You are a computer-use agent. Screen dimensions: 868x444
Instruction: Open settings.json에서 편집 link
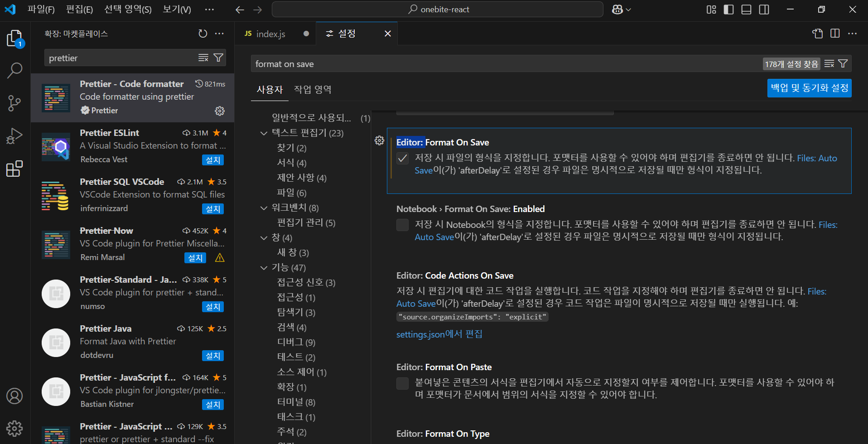click(439, 334)
